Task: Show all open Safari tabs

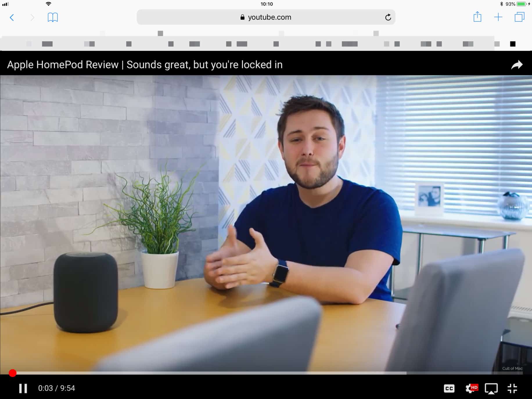Action: [x=520, y=17]
